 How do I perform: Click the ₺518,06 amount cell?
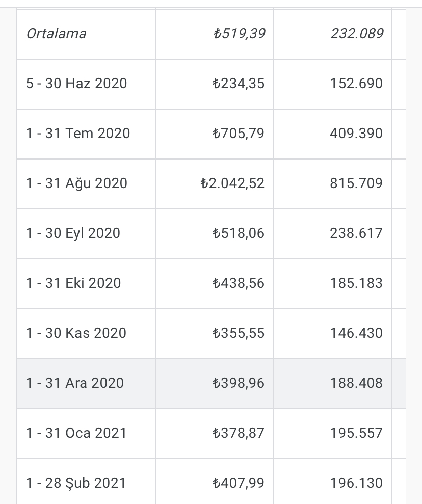pos(215,234)
